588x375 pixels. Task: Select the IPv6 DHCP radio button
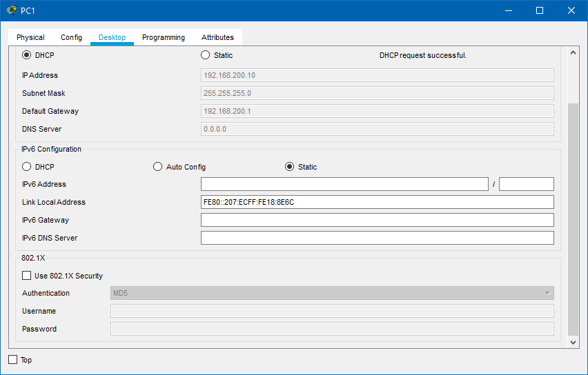tap(27, 167)
